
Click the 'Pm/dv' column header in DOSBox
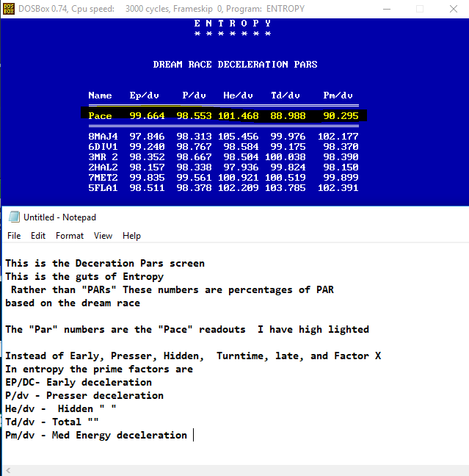pos(338,95)
